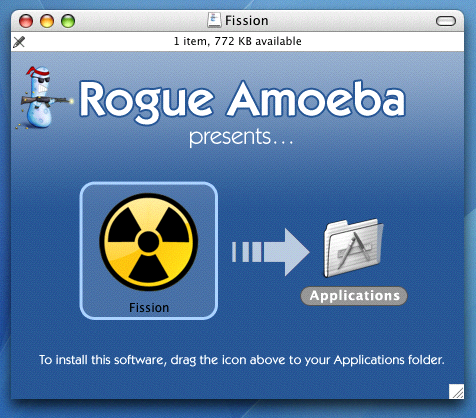Viewport: 476px width, 418px height.
Task: Click the crossed-out pencil read-only icon
Action: (19, 42)
